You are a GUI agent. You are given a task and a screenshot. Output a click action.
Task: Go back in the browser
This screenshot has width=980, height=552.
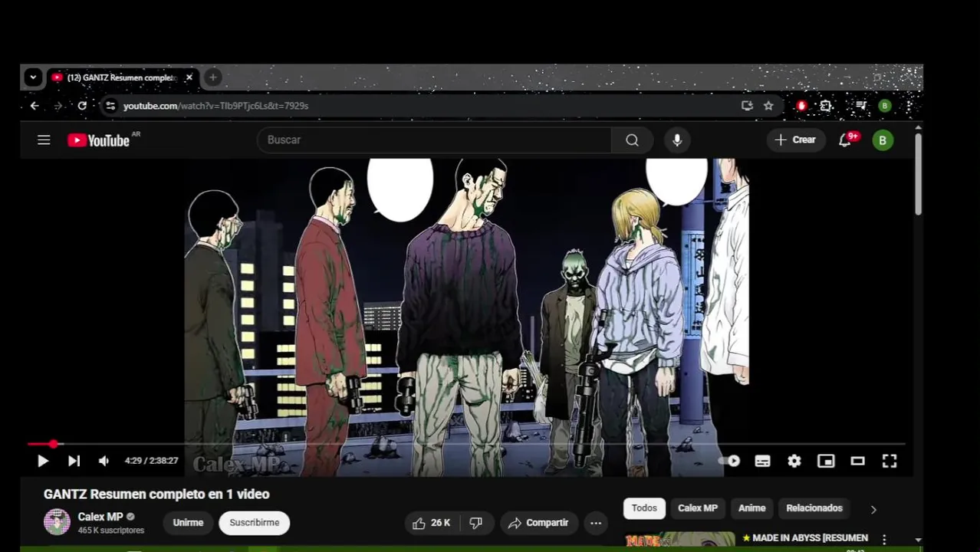coord(35,106)
